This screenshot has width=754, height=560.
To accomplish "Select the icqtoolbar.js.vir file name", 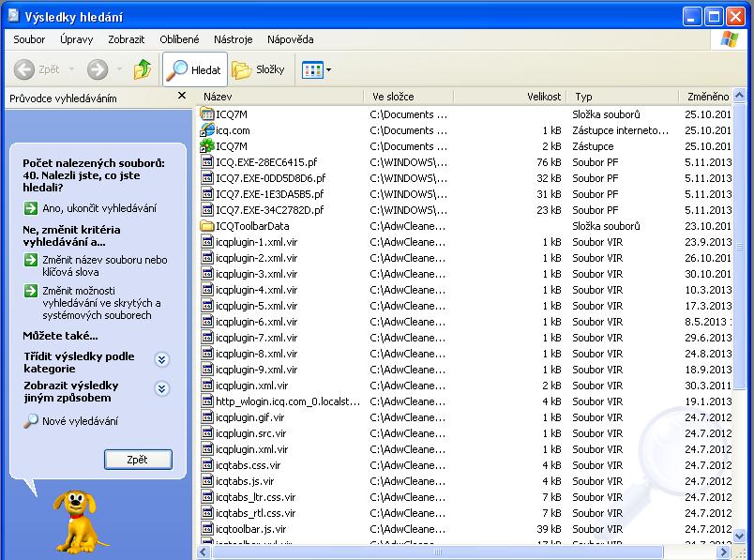I will [251, 529].
